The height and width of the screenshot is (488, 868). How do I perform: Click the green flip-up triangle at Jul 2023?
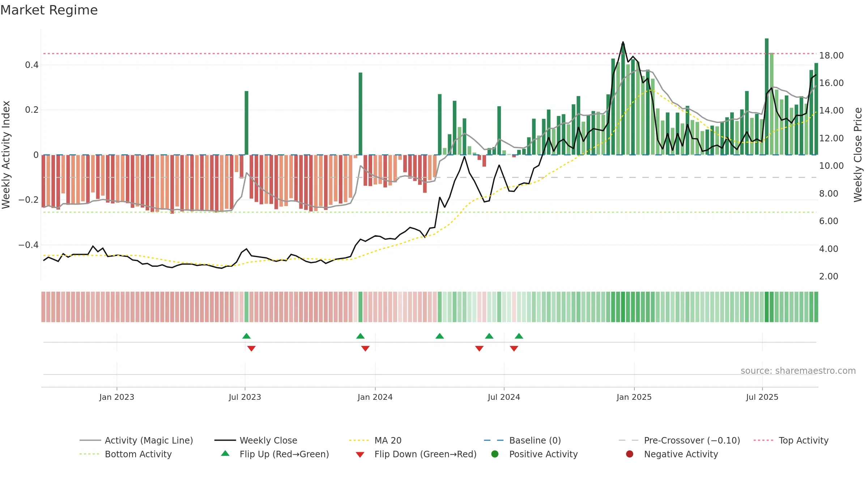point(246,336)
